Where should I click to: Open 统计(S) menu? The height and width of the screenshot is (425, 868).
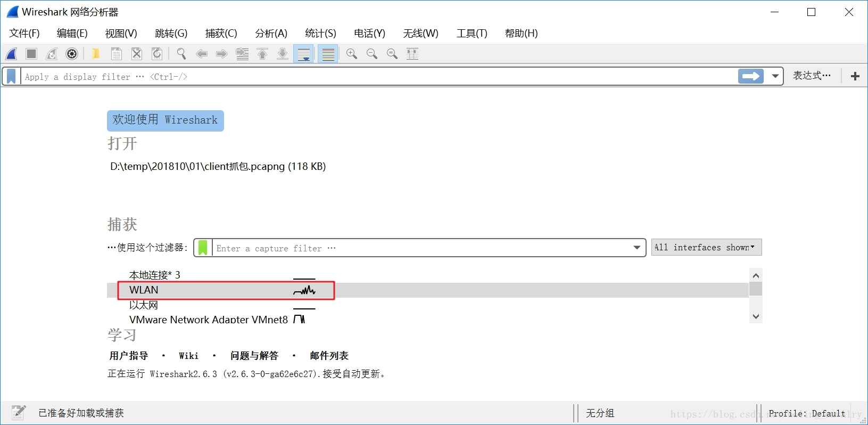click(321, 33)
